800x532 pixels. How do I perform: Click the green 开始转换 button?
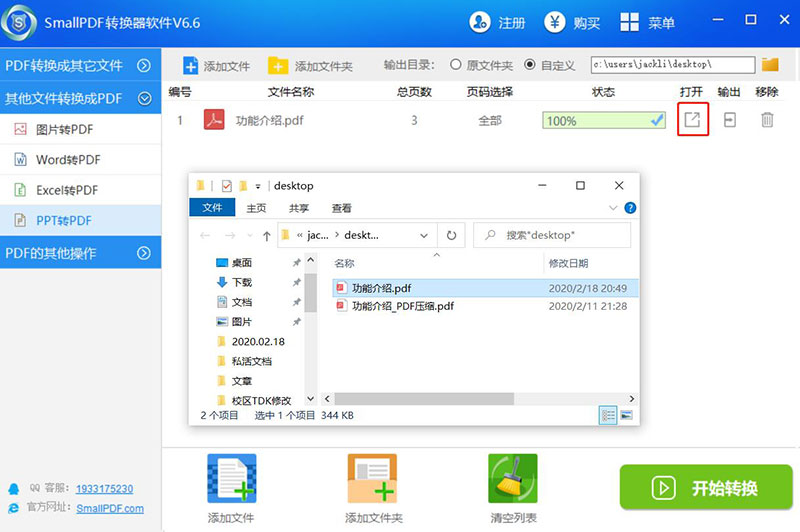706,487
